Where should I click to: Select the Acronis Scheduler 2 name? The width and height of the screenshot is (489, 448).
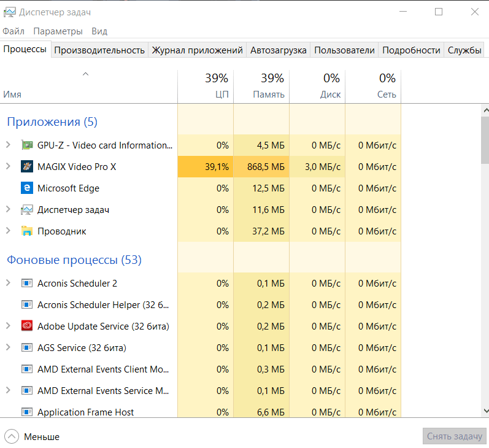coord(77,284)
